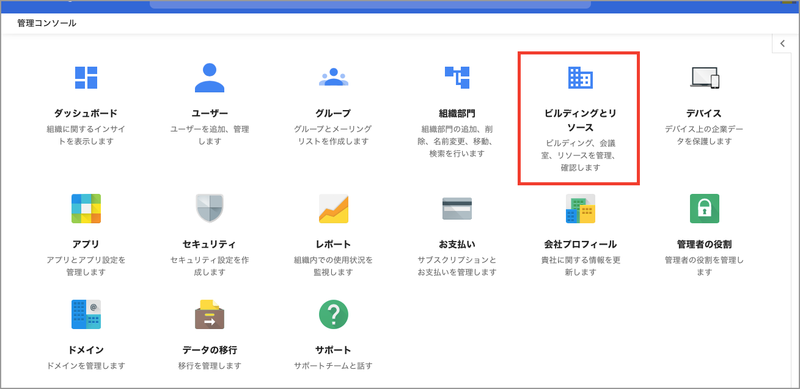
Task: Click the 管理者の役割 green lock icon
Action: point(705,208)
